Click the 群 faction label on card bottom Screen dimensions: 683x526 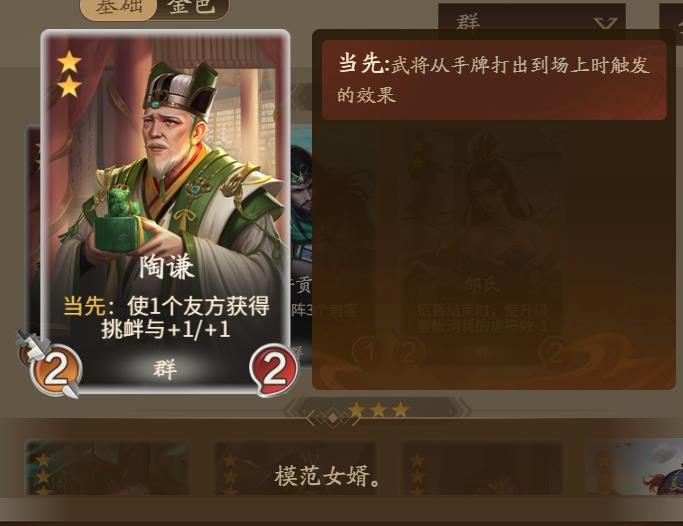point(165,370)
